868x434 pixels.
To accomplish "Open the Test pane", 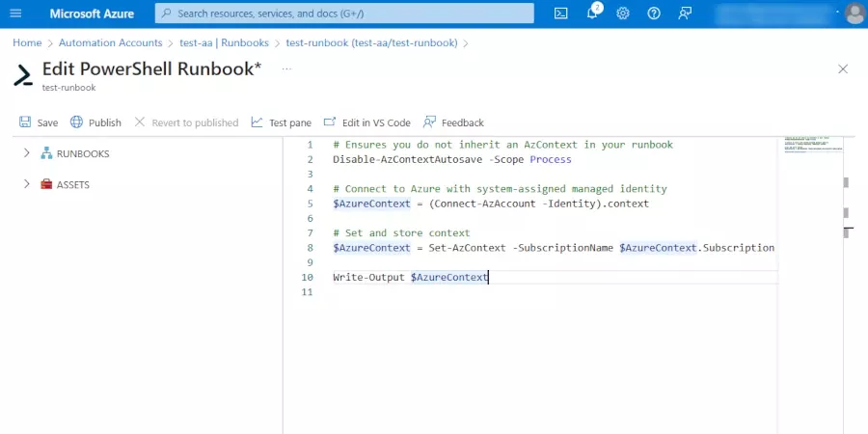I will point(281,122).
